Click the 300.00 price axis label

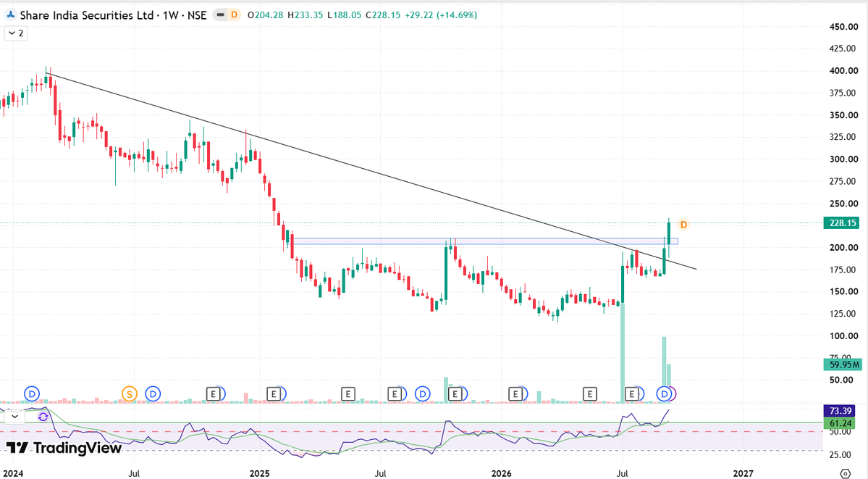[x=843, y=159]
